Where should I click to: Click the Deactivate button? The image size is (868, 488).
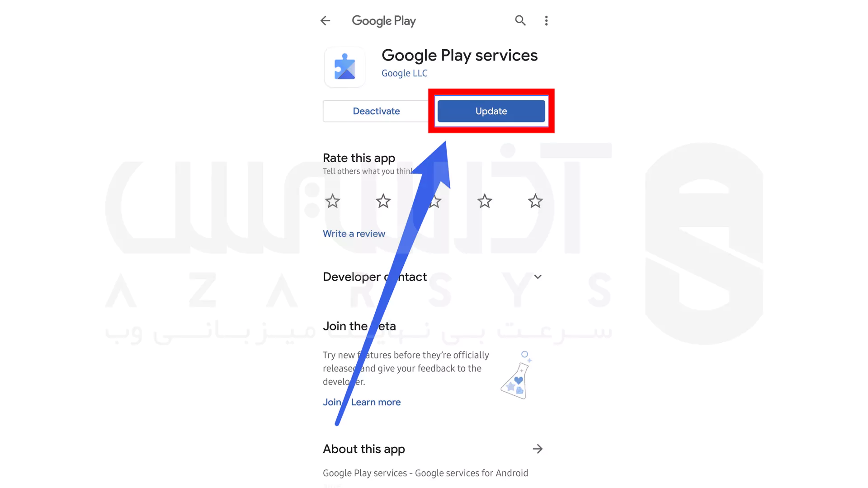pos(376,111)
